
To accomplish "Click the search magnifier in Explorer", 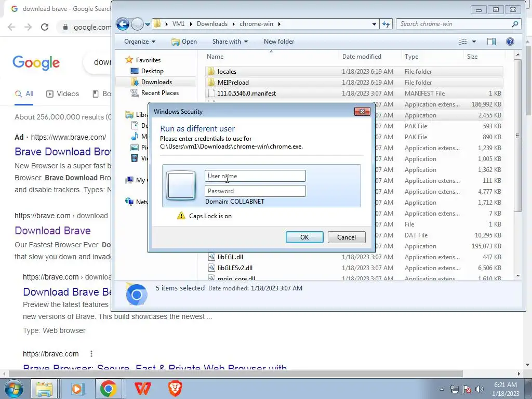I will click(515, 24).
